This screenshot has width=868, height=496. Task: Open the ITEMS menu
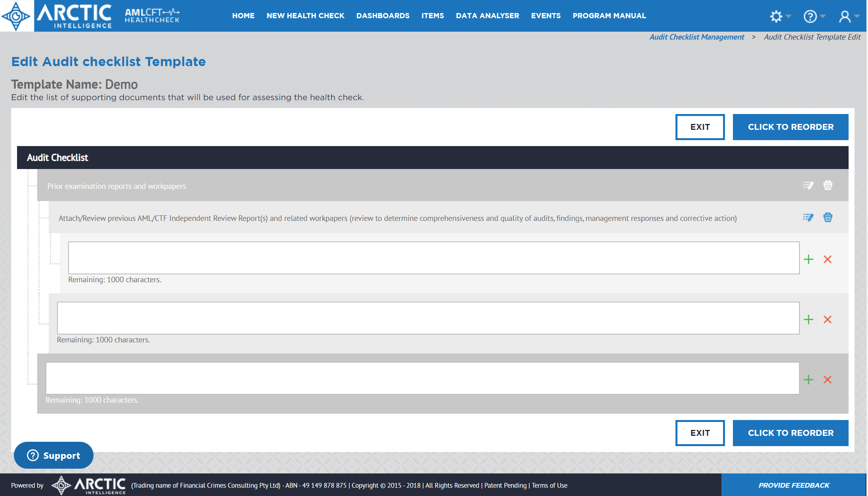(433, 16)
